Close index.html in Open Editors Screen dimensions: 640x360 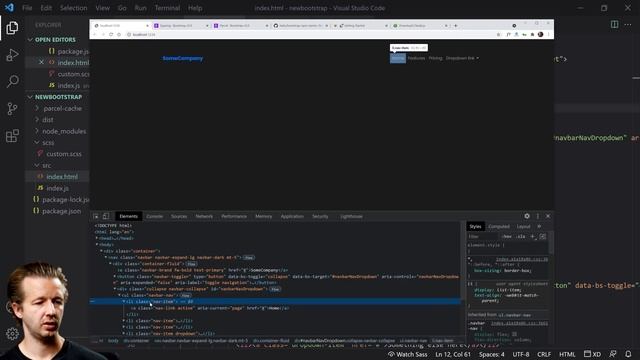coord(41,62)
